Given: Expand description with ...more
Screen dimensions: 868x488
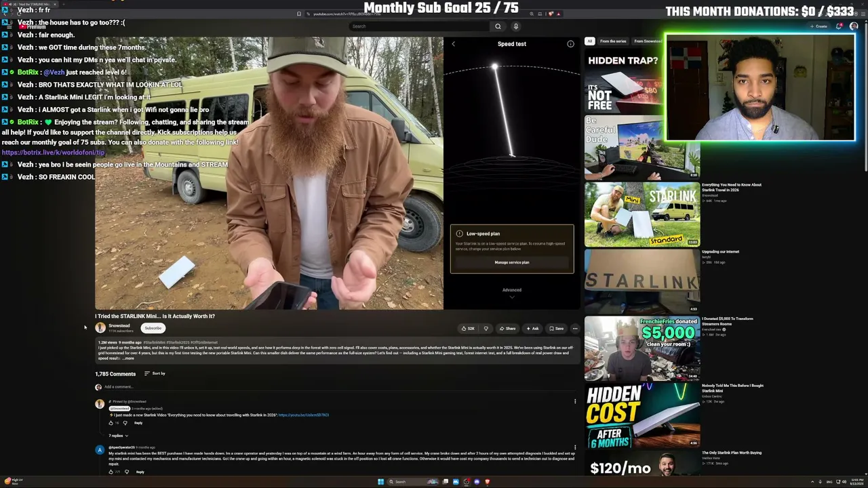Looking at the screenshot, I should click(x=127, y=359).
